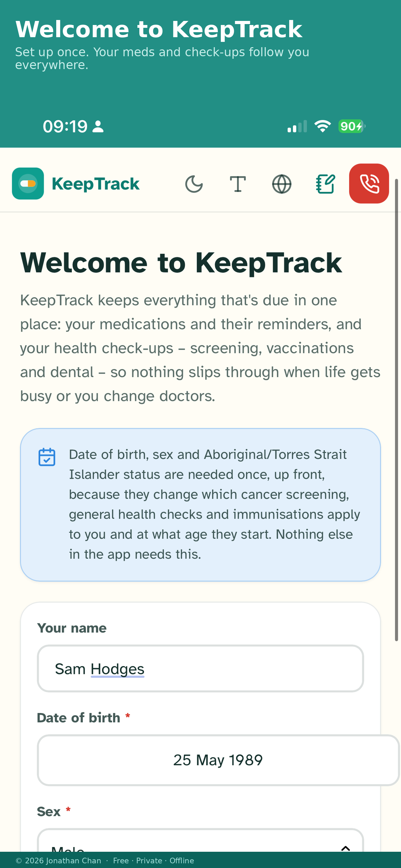This screenshot has width=401, height=868.
Task: Open the Date of birth picker
Action: pyautogui.click(x=218, y=760)
